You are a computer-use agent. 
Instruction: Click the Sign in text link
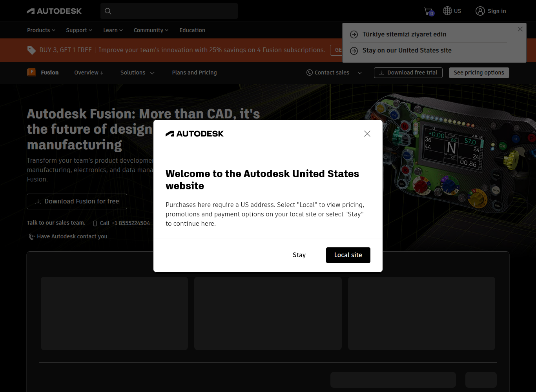(497, 11)
